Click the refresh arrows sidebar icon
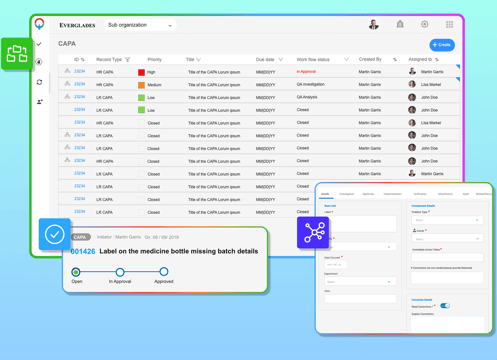Image resolution: width=497 pixels, height=360 pixels. pos(39,82)
